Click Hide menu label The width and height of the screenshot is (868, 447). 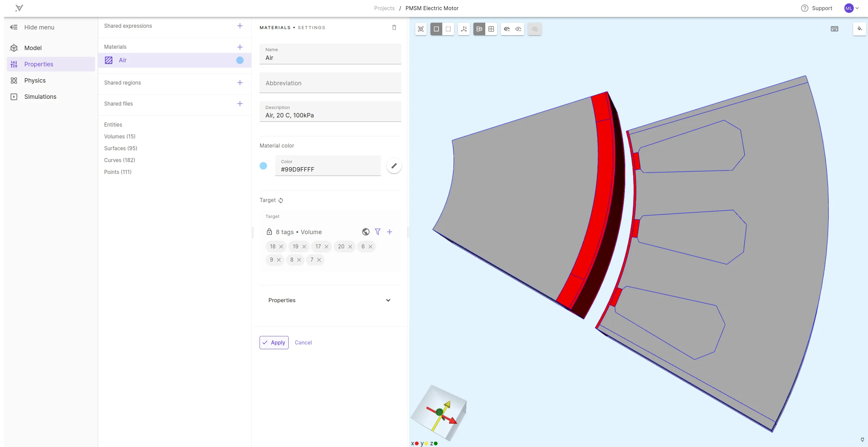(x=39, y=27)
